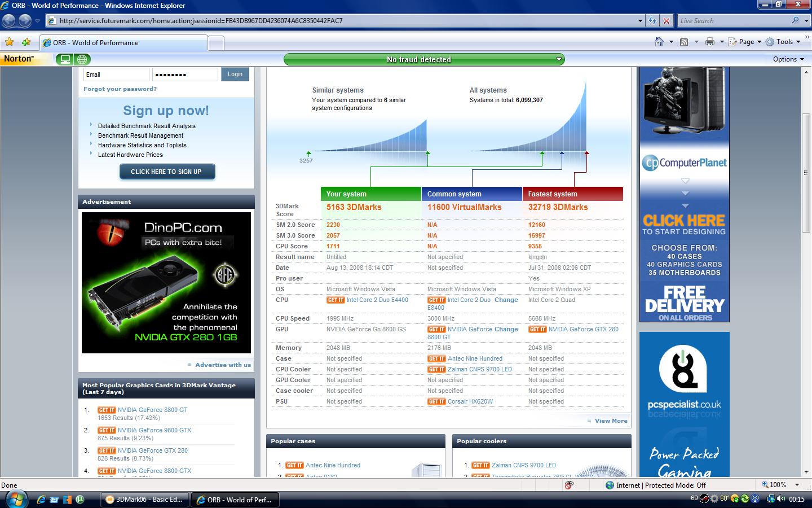Click the RSS Feeds icon
The image size is (812, 508).
(684, 42)
